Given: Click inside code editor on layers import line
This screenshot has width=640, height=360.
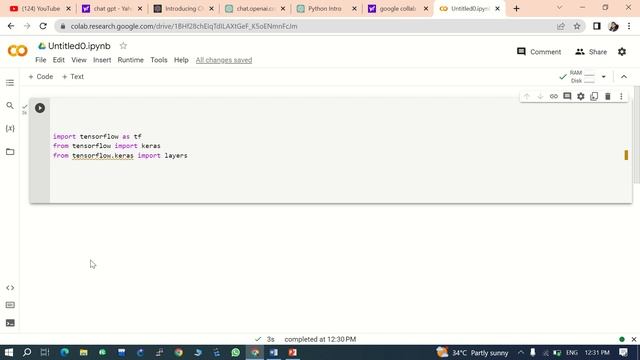Looking at the screenshot, I should coord(120,156).
